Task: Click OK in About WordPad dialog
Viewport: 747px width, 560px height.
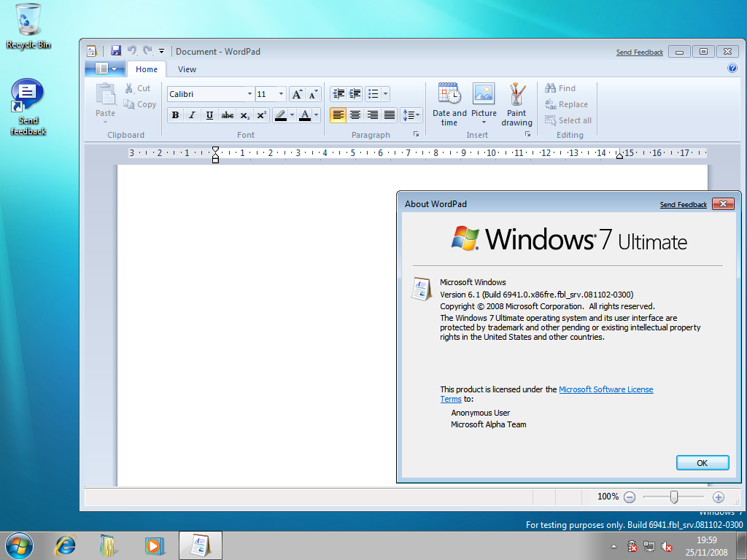Action: (x=703, y=463)
